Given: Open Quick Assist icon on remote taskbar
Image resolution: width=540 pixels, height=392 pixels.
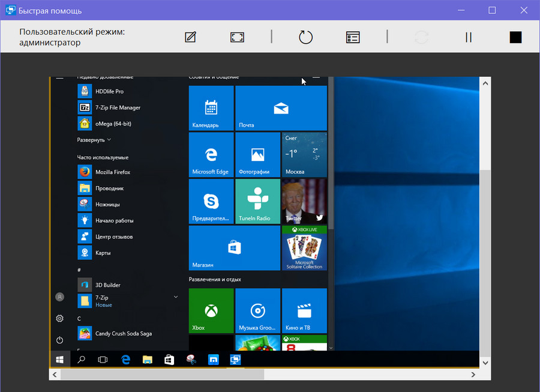Looking at the screenshot, I should point(235,360).
